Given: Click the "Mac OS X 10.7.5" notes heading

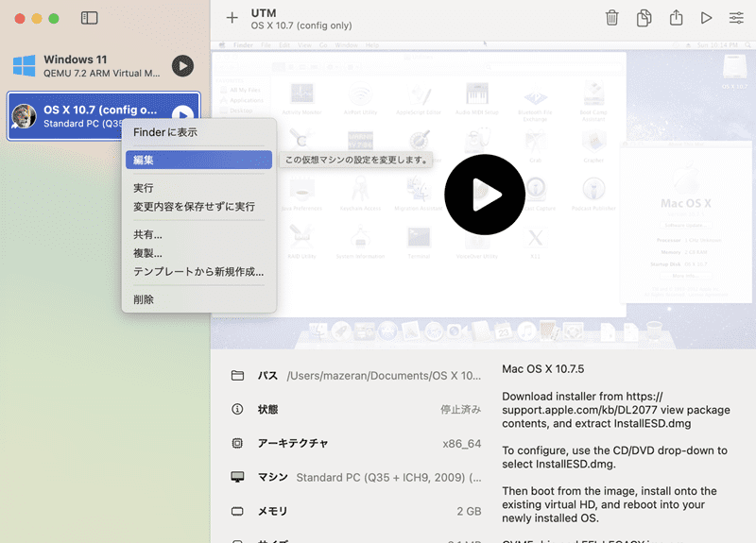Looking at the screenshot, I should (542, 369).
